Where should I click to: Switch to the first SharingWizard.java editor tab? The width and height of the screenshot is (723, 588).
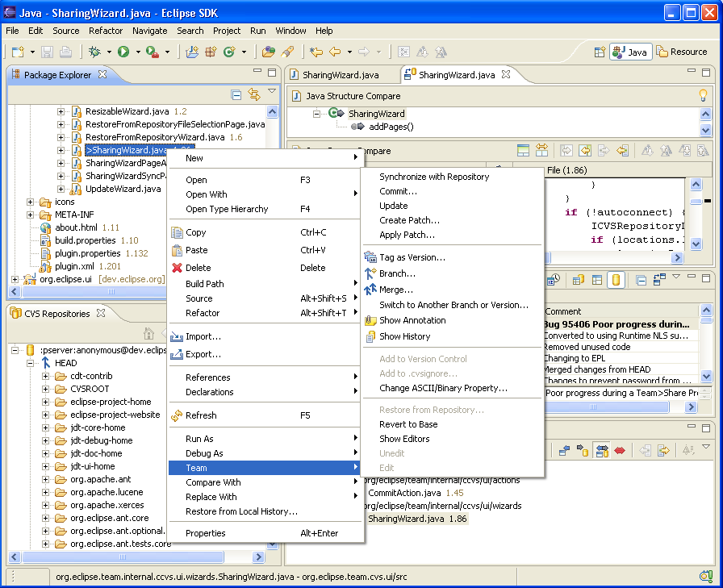coord(341,75)
